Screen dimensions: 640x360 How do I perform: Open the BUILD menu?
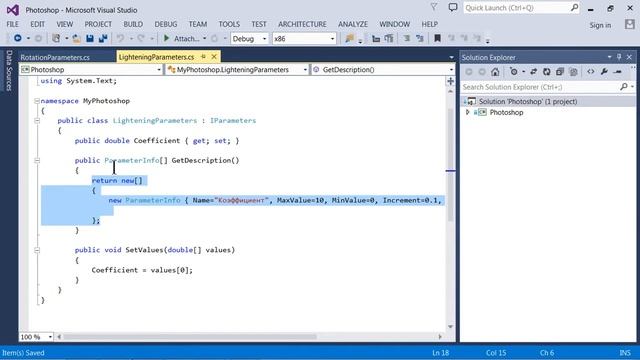[x=133, y=24]
